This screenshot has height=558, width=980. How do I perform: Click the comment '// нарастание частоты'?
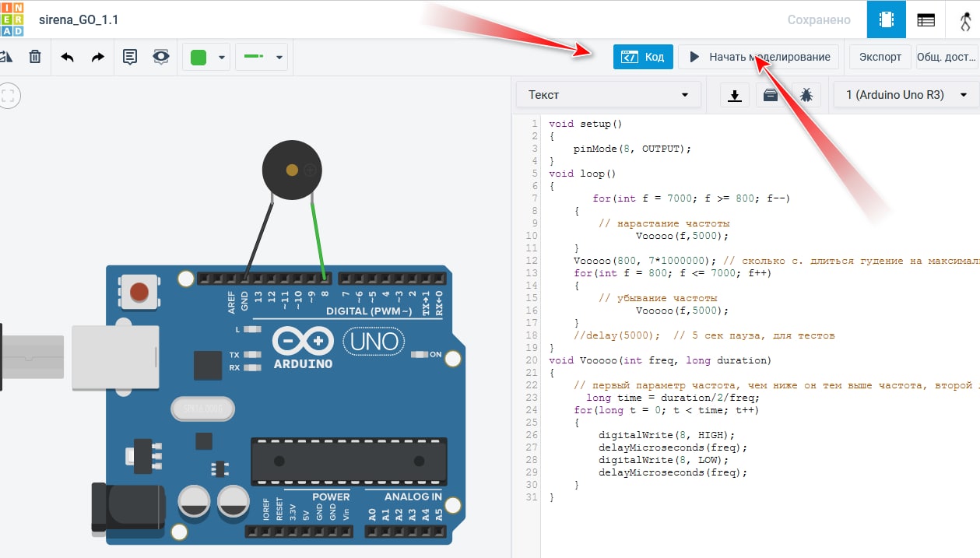[664, 223]
